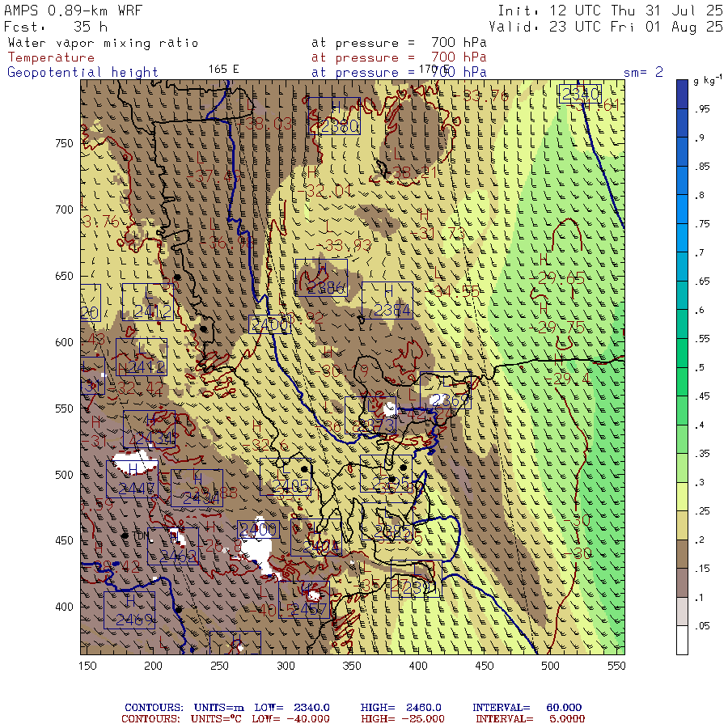Click the footer 'LOW= -40.000' value
Screen dimensions: 728x728
[x=290, y=719]
